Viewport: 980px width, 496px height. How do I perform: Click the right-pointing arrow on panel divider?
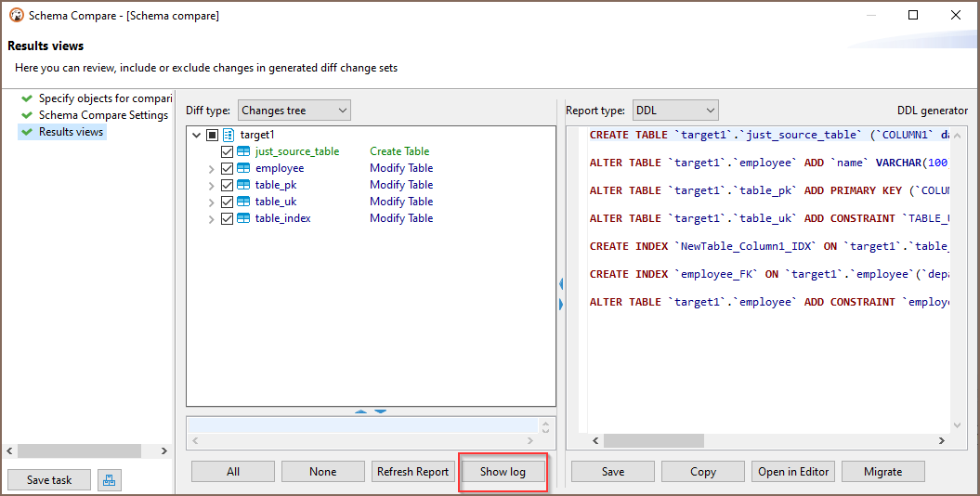point(560,304)
